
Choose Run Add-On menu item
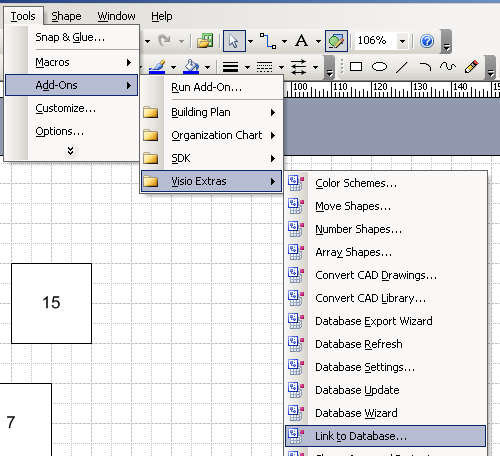pos(212,87)
